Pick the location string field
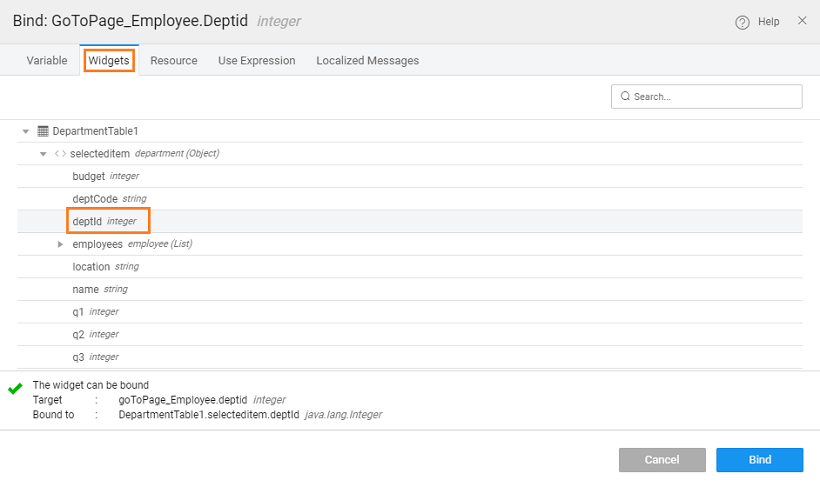820x487 pixels. pos(91,267)
